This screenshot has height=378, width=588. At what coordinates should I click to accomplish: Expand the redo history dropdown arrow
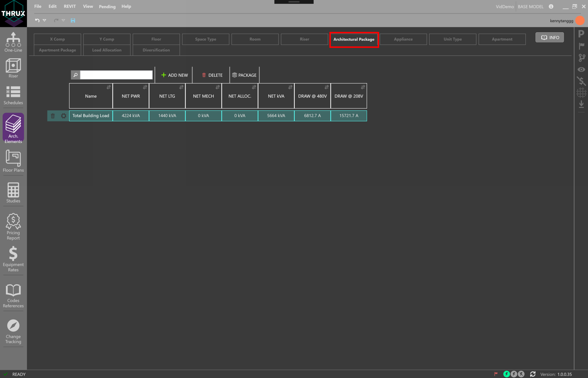click(x=63, y=20)
